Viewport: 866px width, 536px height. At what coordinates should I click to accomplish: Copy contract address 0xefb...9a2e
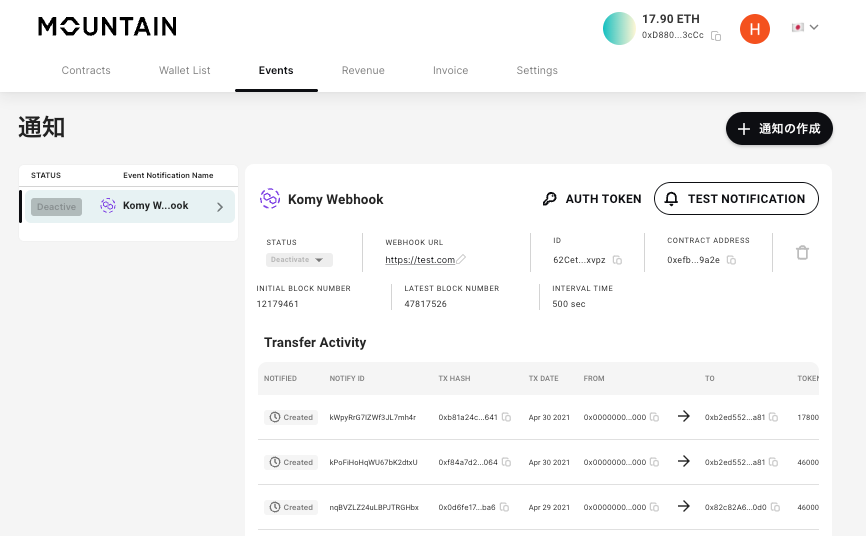coord(731,260)
